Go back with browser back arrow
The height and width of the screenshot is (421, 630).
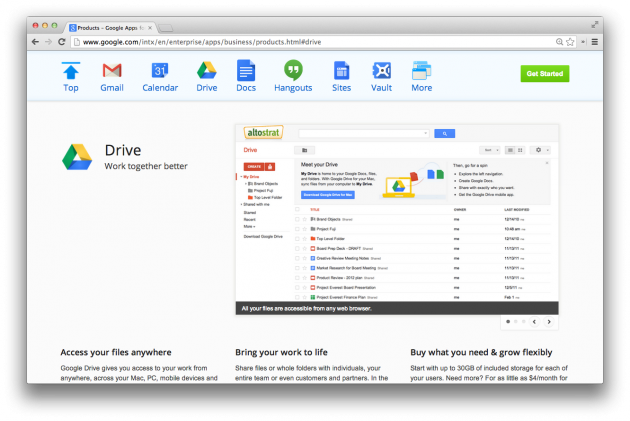click(35, 42)
